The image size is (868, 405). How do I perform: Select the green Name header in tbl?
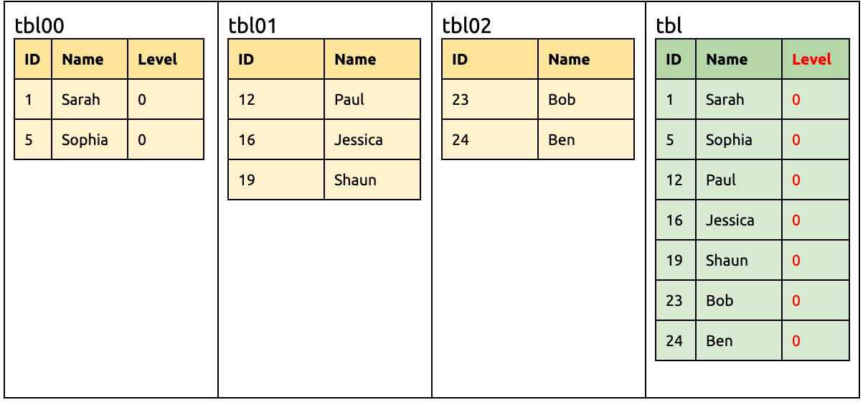tap(727, 60)
